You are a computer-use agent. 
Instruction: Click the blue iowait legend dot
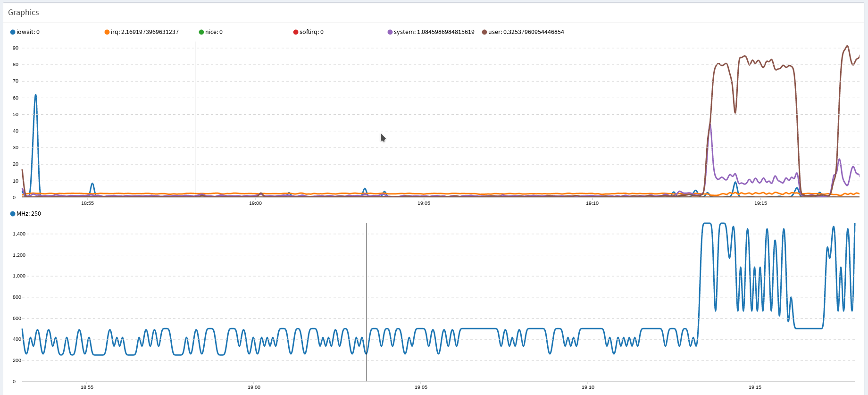tap(13, 32)
